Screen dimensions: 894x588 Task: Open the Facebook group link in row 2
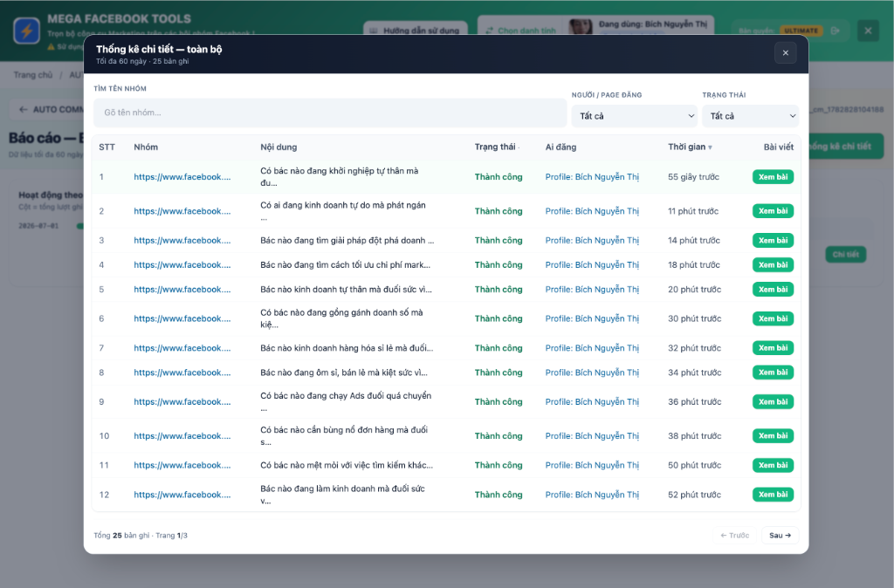pos(182,211)
